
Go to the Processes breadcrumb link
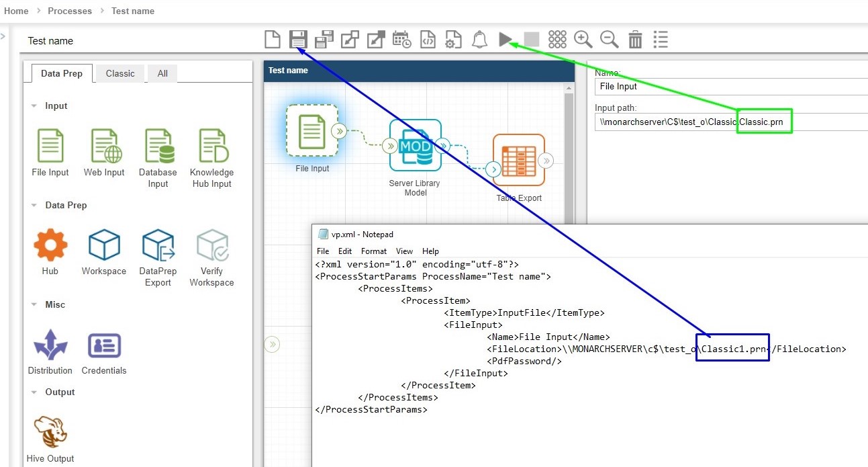coord(70,11)
